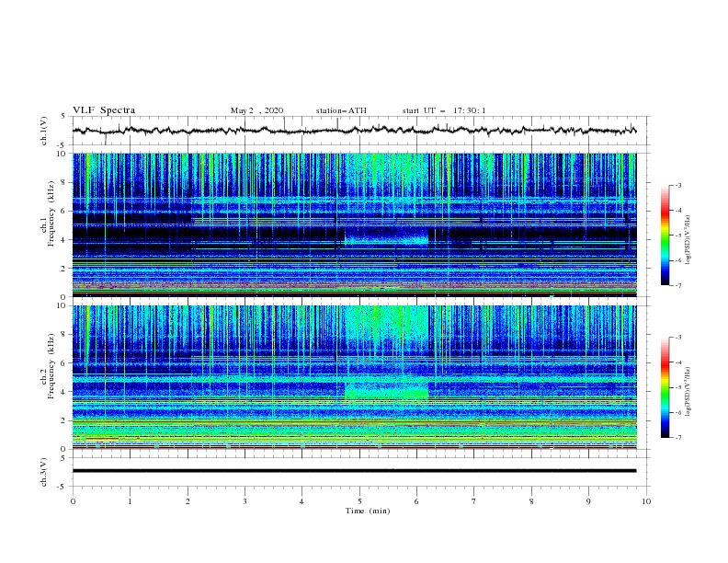Click the "9" tick on the time axis
The width and height of the screenshot is (728, 563).
[588, 501]
